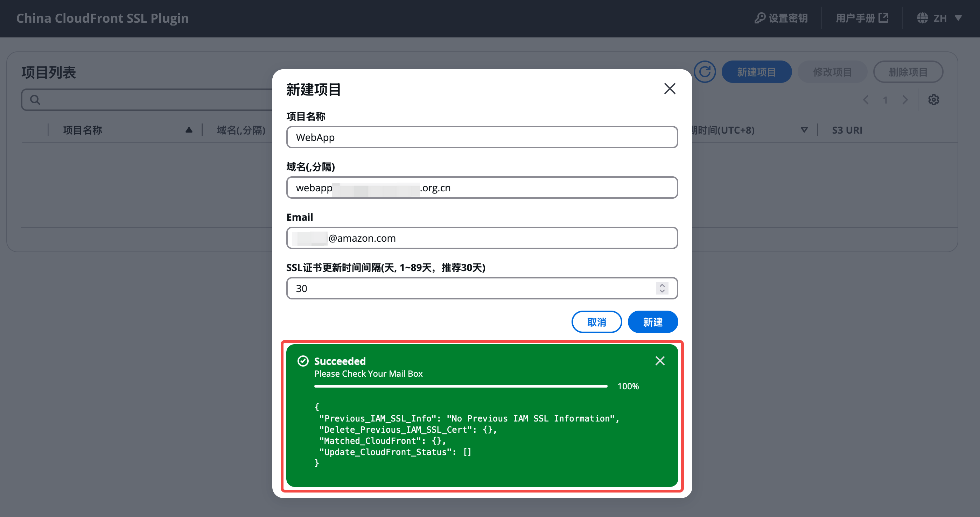The height and width of the screenshot is (517, 980).
Task: Click "Please Check Your Mail Box" text
Action: pos(368,374)
